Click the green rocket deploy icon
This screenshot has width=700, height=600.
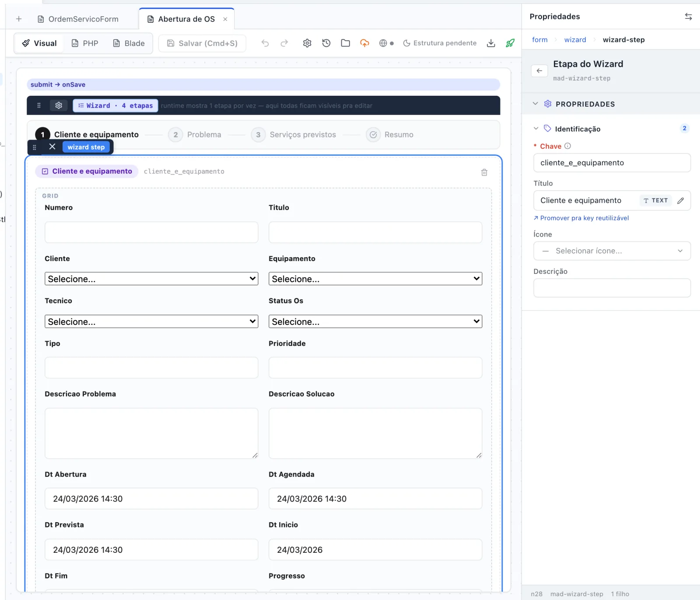[x=510, y=43]
